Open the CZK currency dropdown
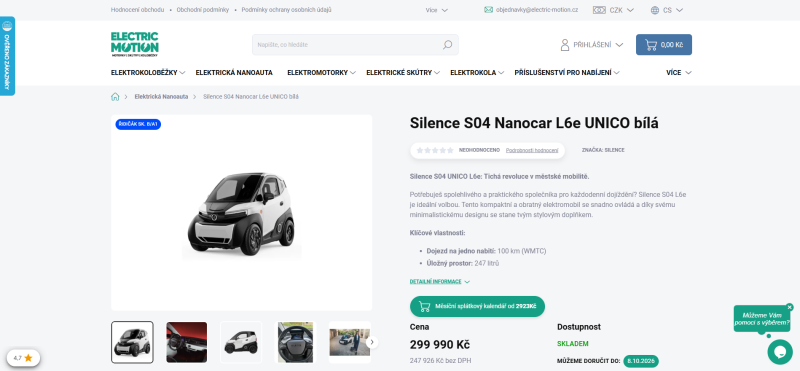Viewport: 800px width, 371px height. tap(621, 10)
